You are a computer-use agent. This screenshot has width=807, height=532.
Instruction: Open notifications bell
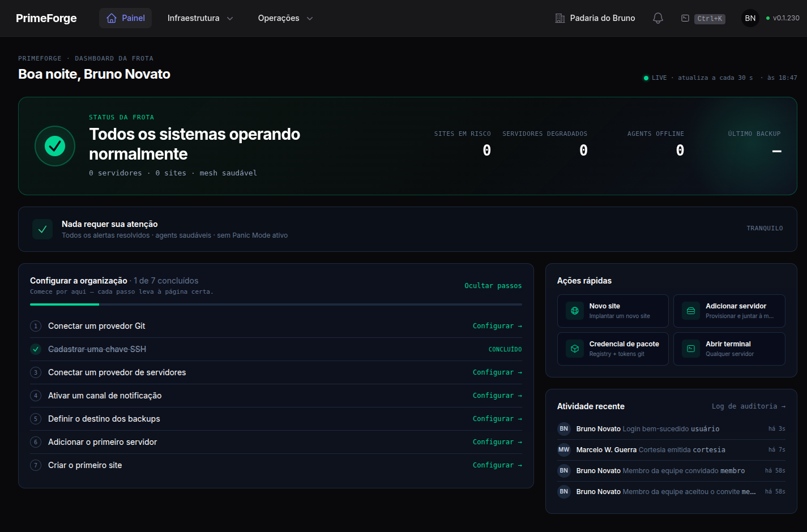tap(658, 18)
